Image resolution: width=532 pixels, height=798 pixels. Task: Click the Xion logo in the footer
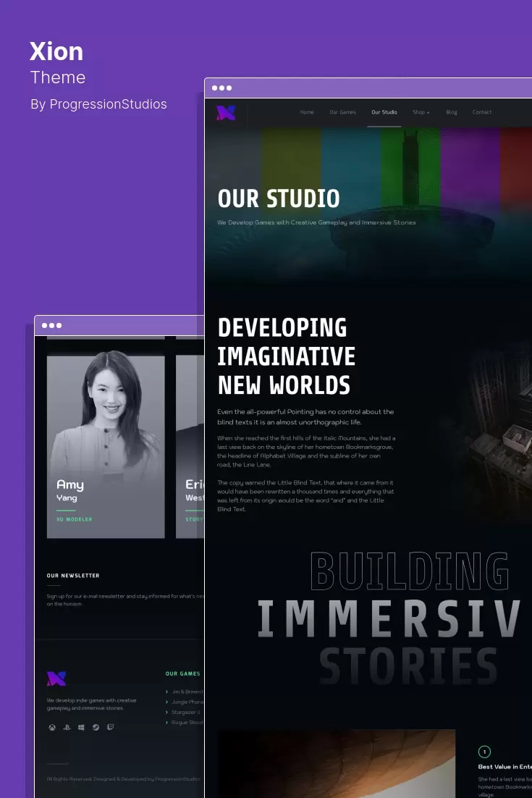(56, 679)
